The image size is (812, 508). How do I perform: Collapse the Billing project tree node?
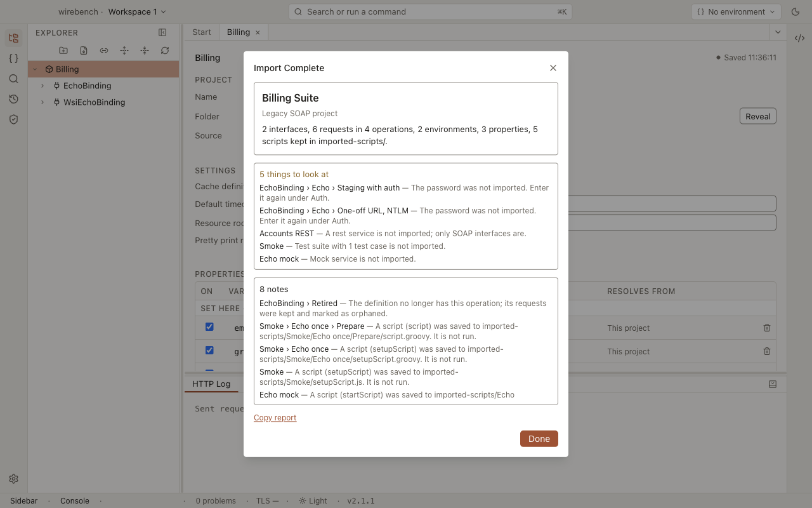point(35,69)
